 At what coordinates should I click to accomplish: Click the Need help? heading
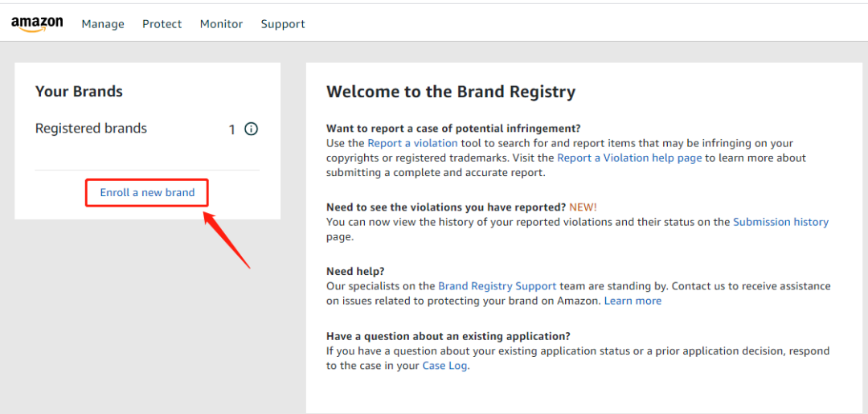pyautogui.click(x=355, y=272)
